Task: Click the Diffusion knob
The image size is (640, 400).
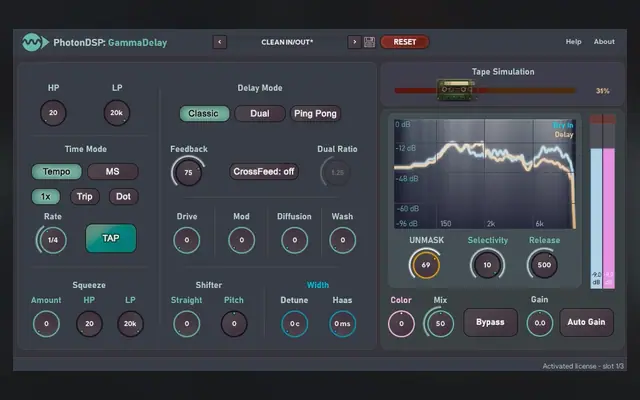Action: click(x=294, y=240)
